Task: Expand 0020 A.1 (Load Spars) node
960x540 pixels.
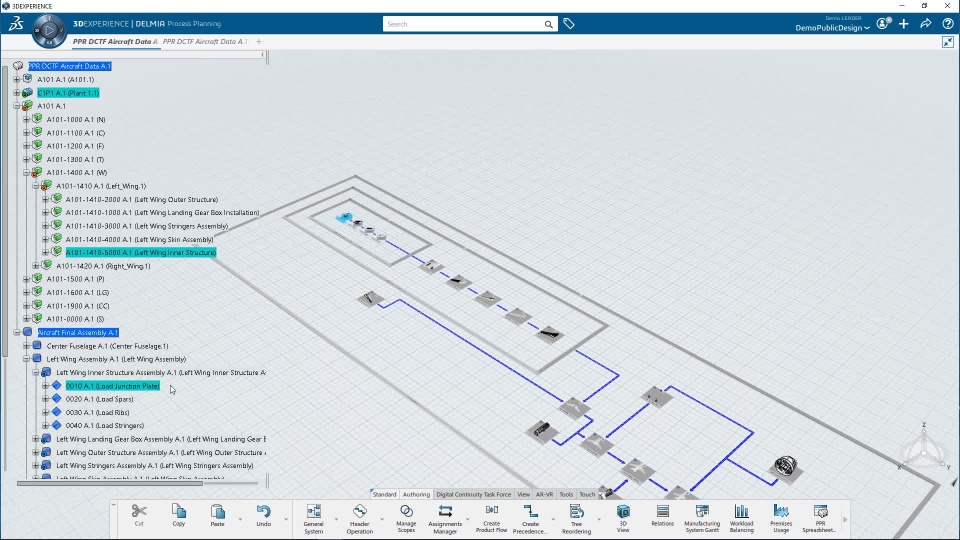Action: tap(45, 399)
